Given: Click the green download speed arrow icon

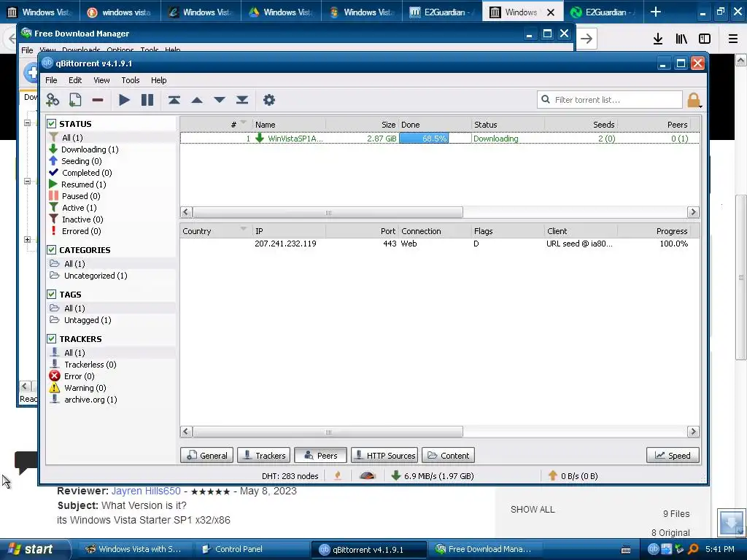Looking at the screenshot, I should pos(395,475).
